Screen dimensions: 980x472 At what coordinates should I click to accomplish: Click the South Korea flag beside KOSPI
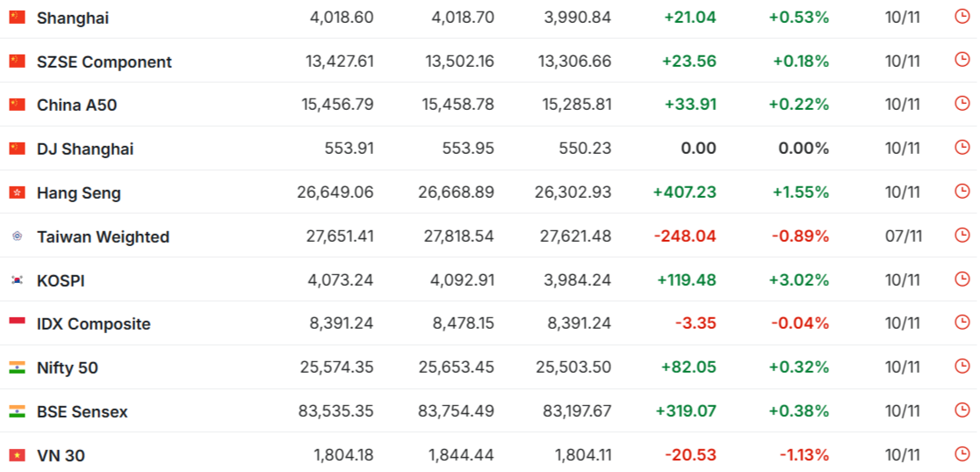click(18, 280)
